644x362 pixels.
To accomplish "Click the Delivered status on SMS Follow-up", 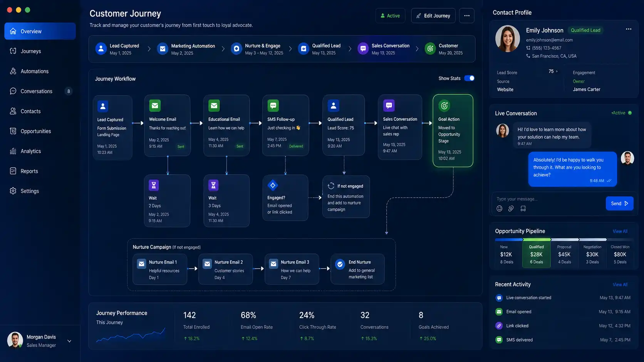I will (x=296, y=146).
